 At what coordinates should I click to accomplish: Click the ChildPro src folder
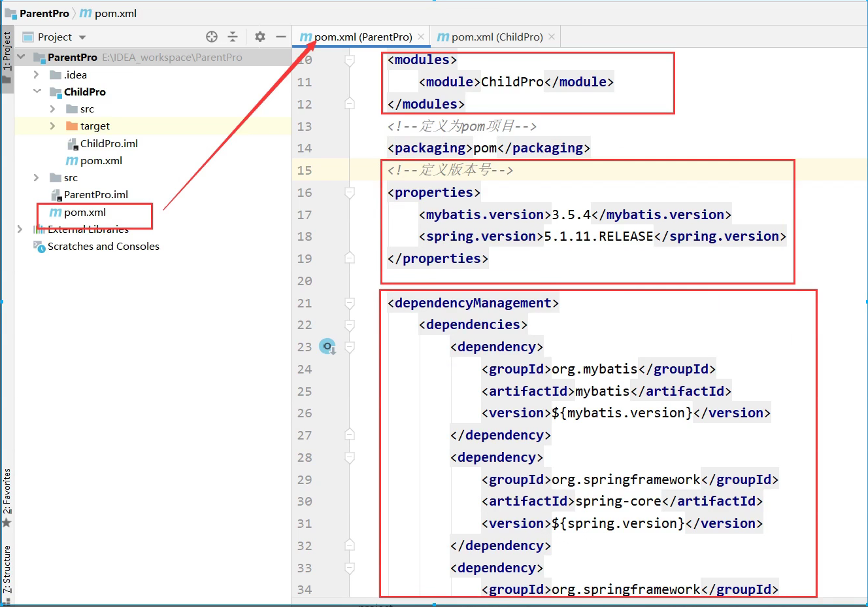click(80, 109)
